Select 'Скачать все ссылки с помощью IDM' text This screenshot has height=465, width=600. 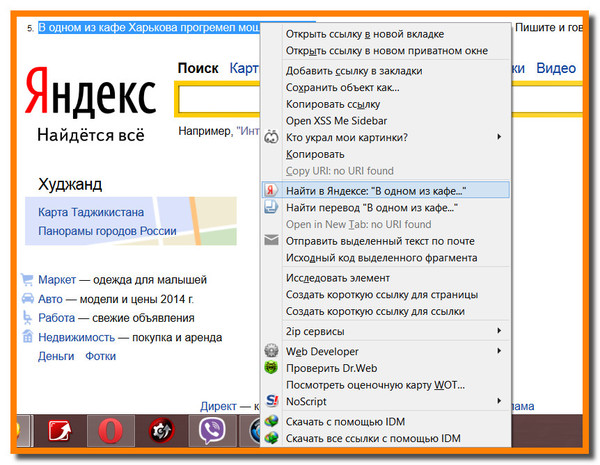[373, 438]
